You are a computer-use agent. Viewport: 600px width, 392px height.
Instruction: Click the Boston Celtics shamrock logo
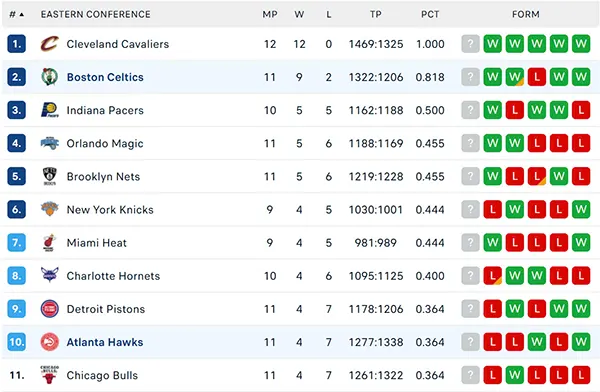pos(50,77)
